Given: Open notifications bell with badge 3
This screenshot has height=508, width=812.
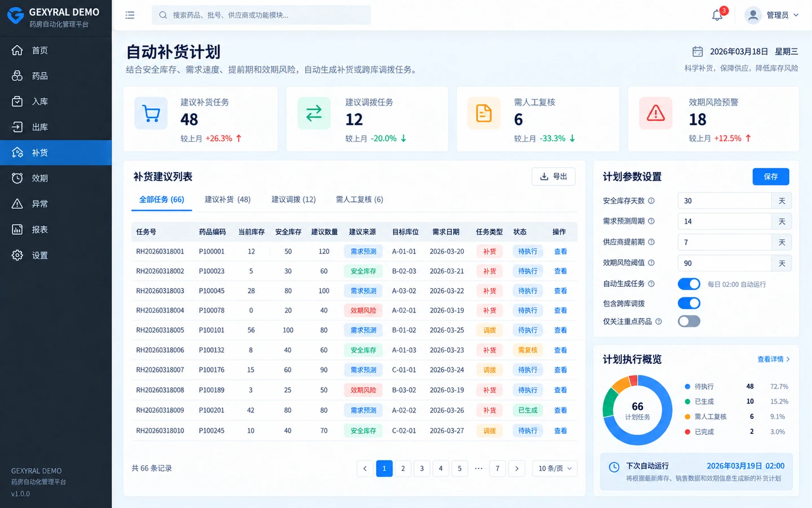Looking at the screenshot, I should click(x=718, y=15).
